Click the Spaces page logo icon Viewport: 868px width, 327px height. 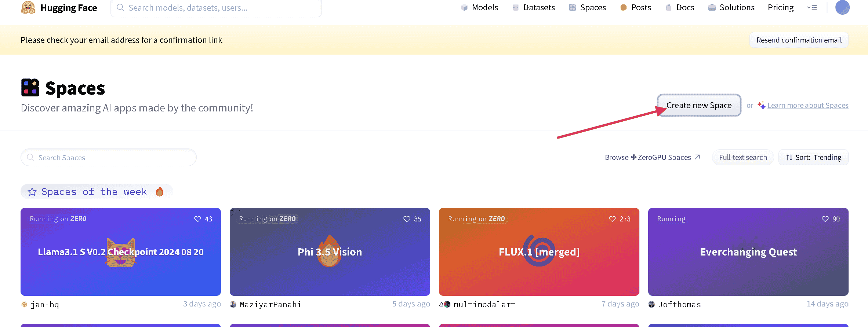[30, 88]
